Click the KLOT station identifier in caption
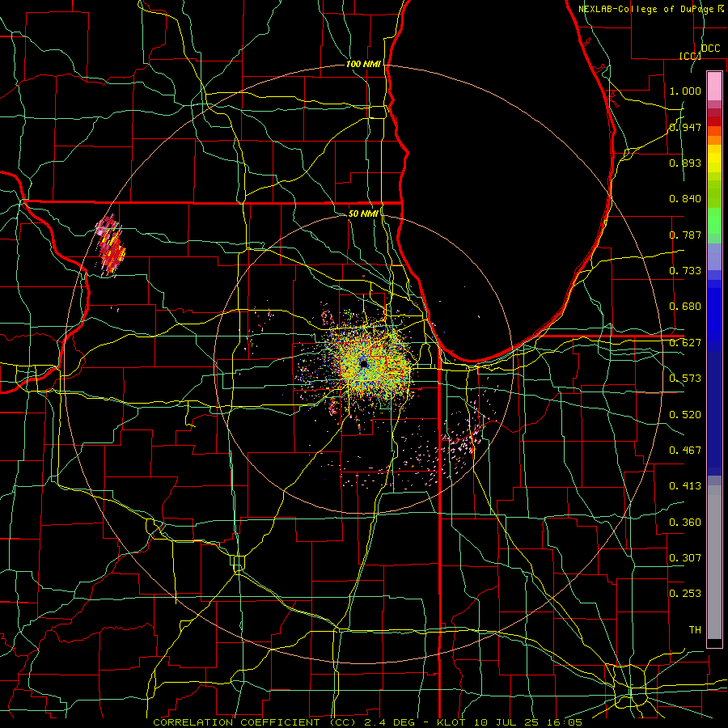The image size is (728, 728). [451, 722]
